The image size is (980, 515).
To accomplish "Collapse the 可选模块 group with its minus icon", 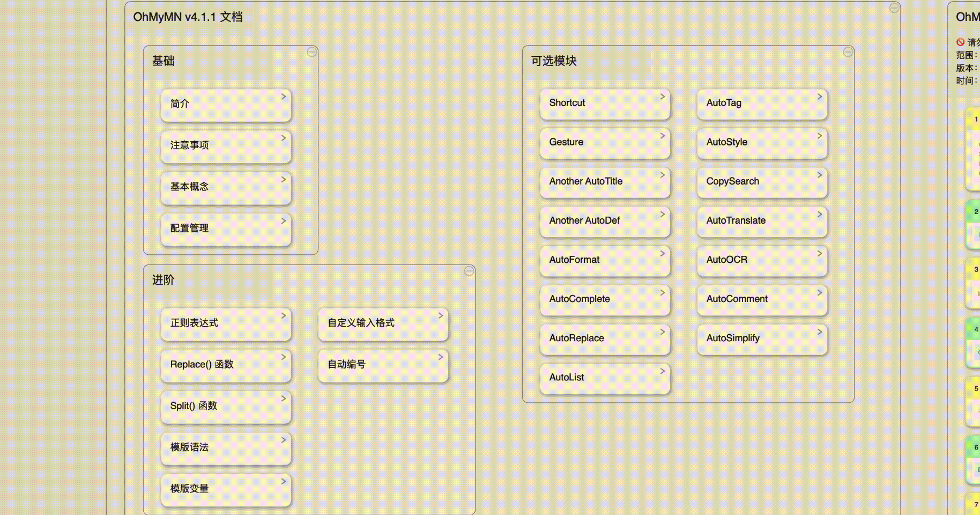I will [x=848, y=52].
